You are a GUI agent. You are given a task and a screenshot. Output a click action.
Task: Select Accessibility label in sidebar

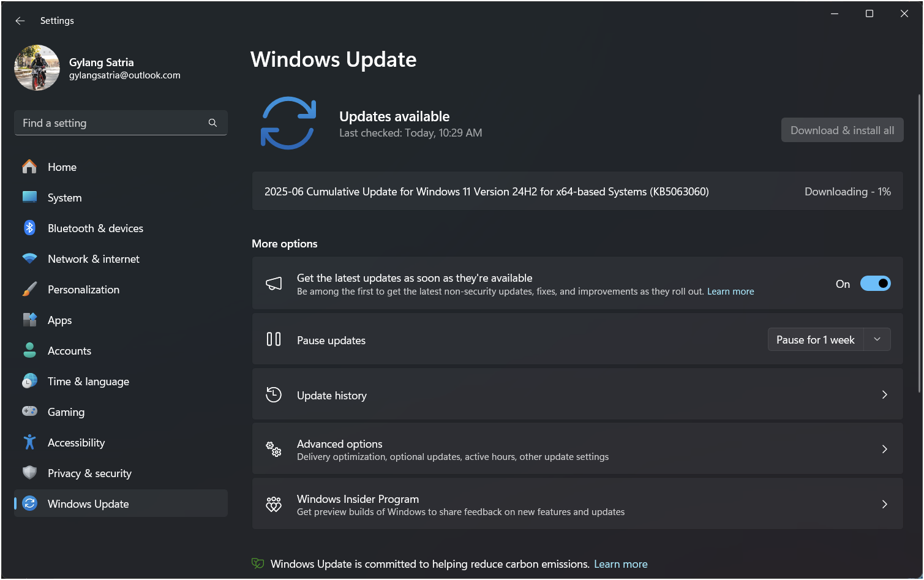pos(76,443)
